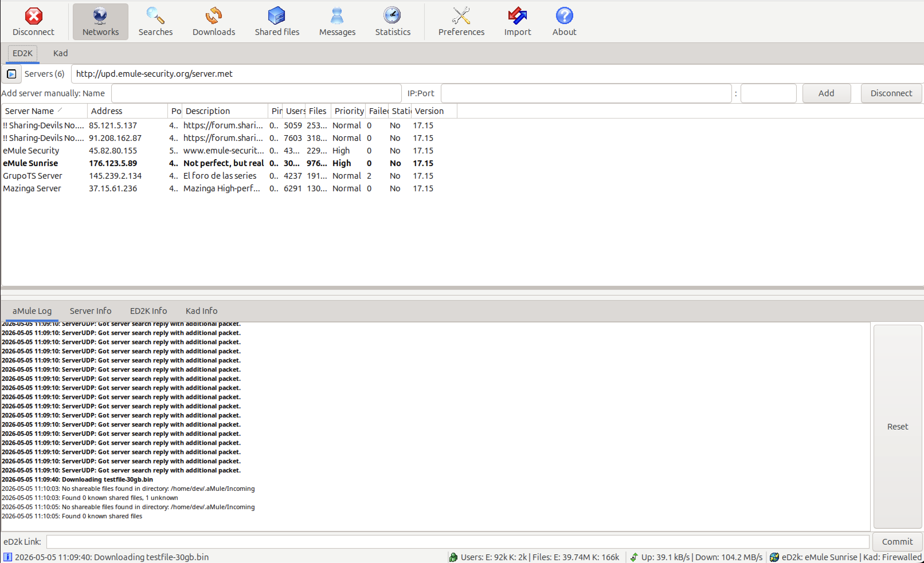924x563 pixels.
Task: Open the About help icon
Action: pos(564,22)
